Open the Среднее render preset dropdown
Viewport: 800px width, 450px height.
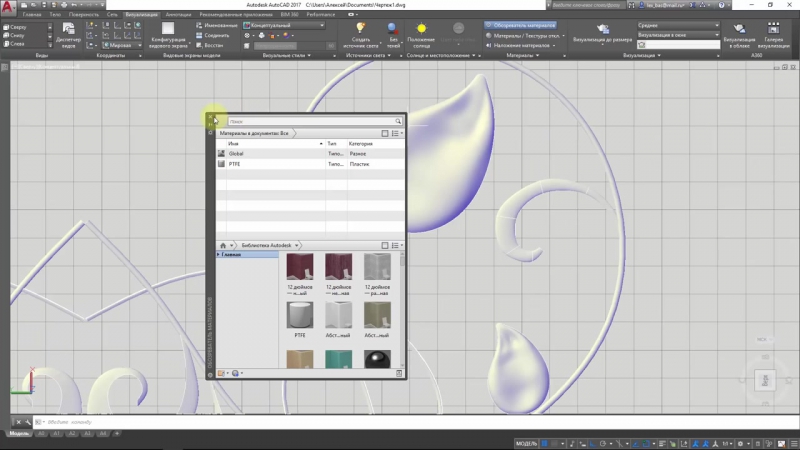[x=678, y=25]
